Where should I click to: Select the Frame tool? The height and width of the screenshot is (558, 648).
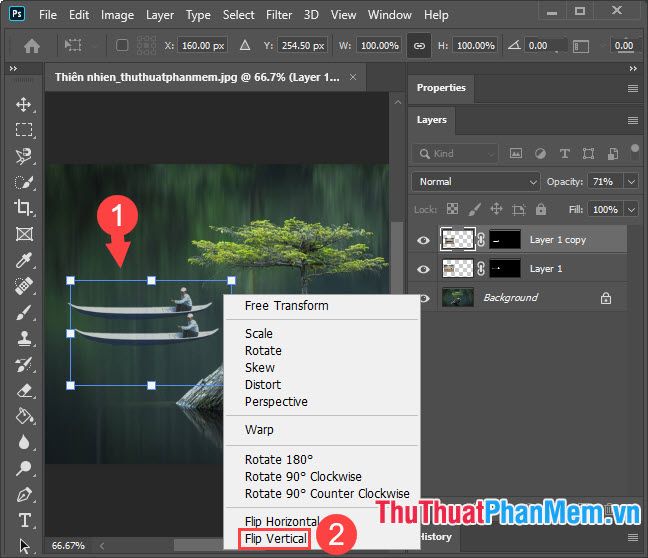24,234
